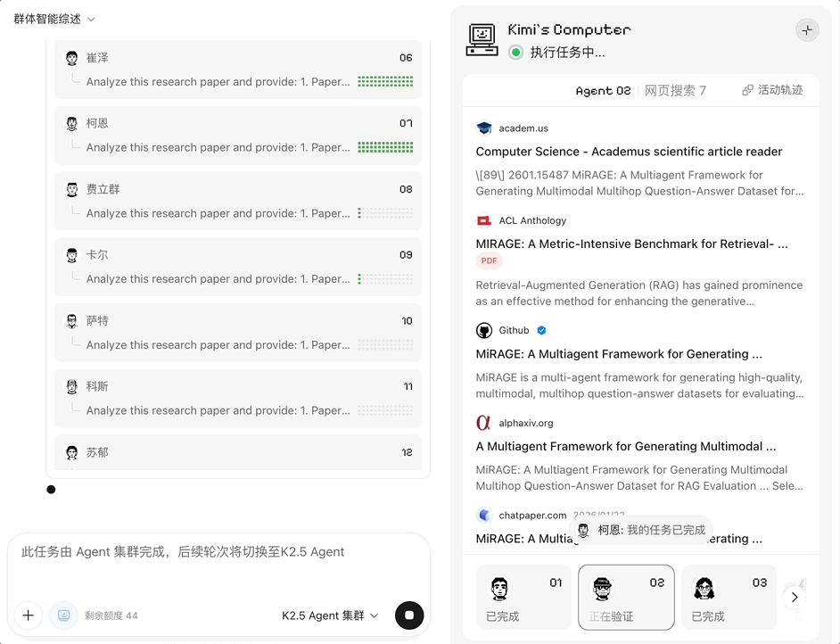This screenshot has width=840, height=644.
Task: Click the plus button in Kimi's Computer header
Action: [807, 30]
